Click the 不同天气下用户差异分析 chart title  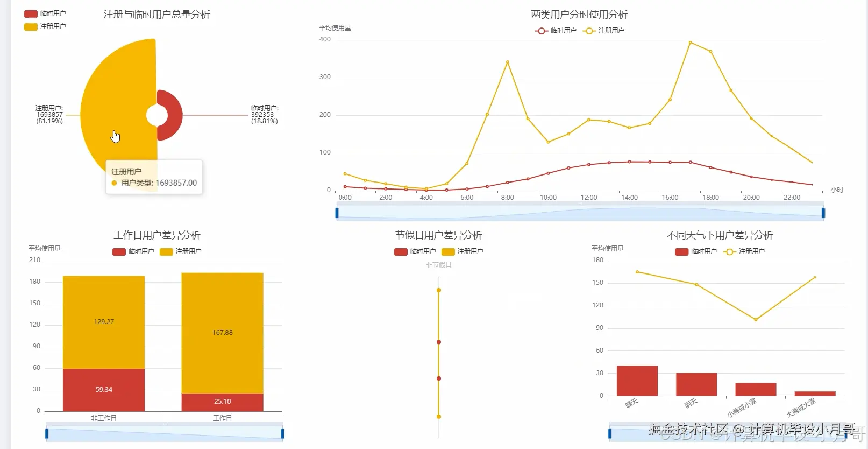720,235
